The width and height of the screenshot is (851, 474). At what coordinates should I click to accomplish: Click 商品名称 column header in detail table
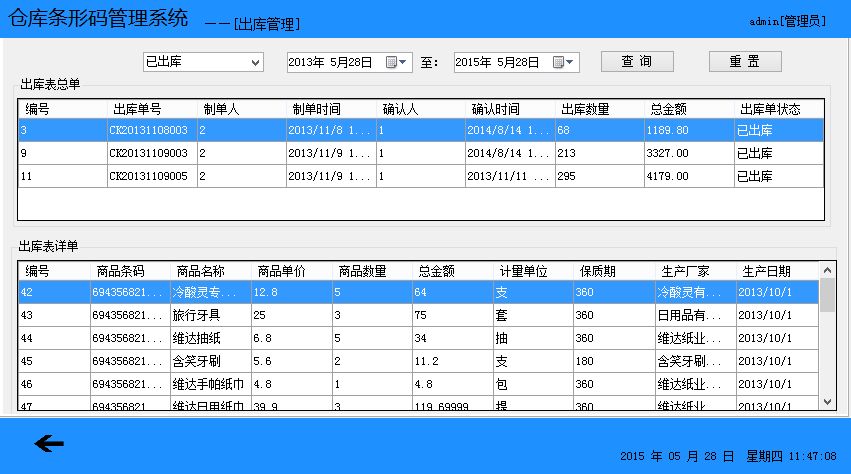200,271
